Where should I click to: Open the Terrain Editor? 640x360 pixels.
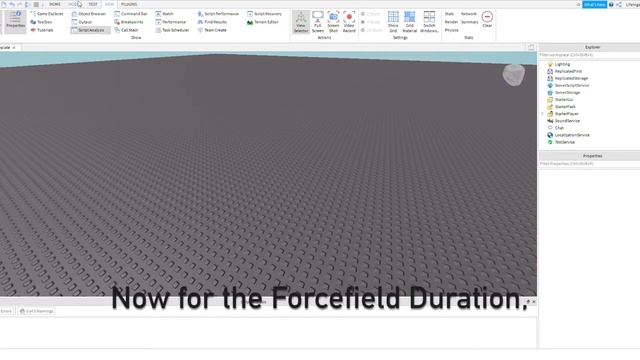262,22
